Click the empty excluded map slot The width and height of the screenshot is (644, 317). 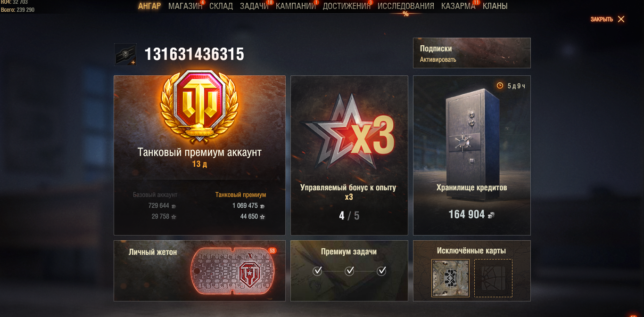(493, 278)
